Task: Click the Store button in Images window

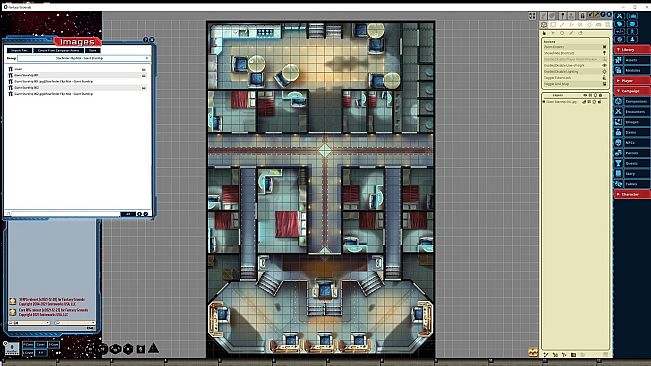Action: (93, 50)
